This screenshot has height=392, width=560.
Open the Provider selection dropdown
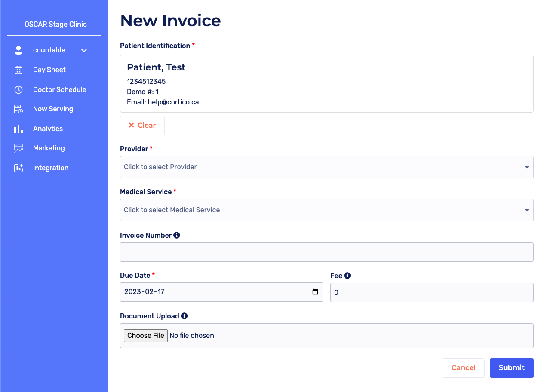326,167
